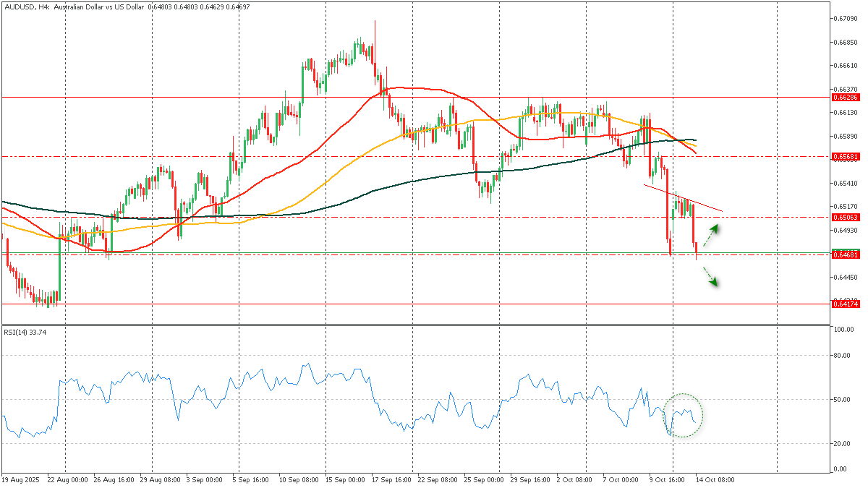This screenshot has width=868, height=488.
Task: Click the red 0.65681 price level tag
Action: tap(845, 156)
